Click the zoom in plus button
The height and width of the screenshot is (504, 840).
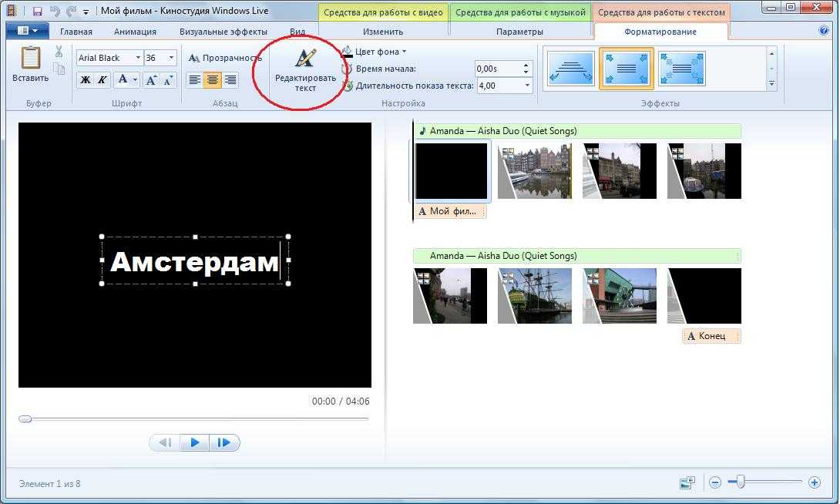click(815, 482)
